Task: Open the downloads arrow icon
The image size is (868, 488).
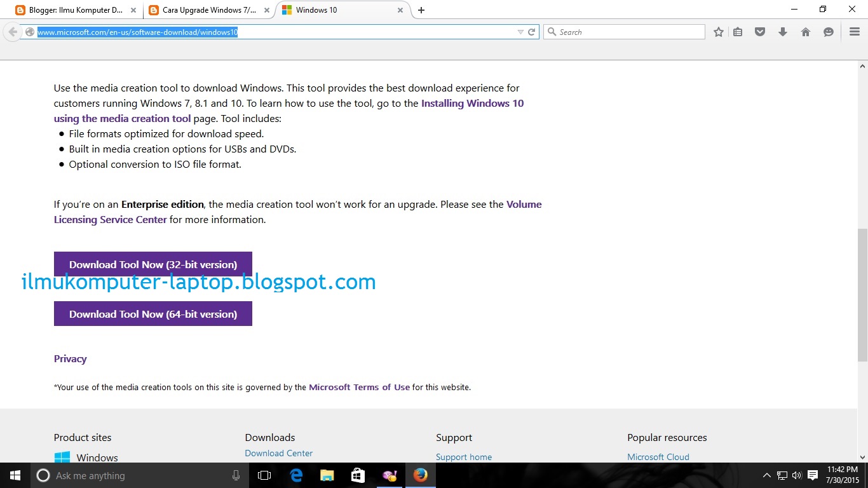Action: (783, 32)
